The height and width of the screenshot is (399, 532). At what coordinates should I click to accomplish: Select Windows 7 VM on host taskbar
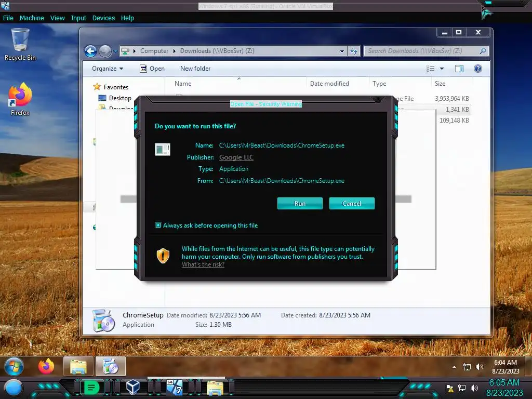[x=175, y=387]
